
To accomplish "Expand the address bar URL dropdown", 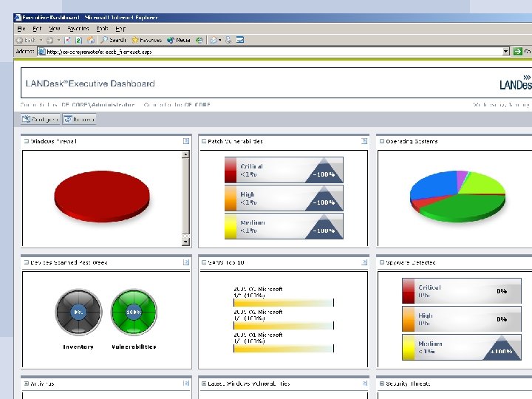I will point(506,52).
